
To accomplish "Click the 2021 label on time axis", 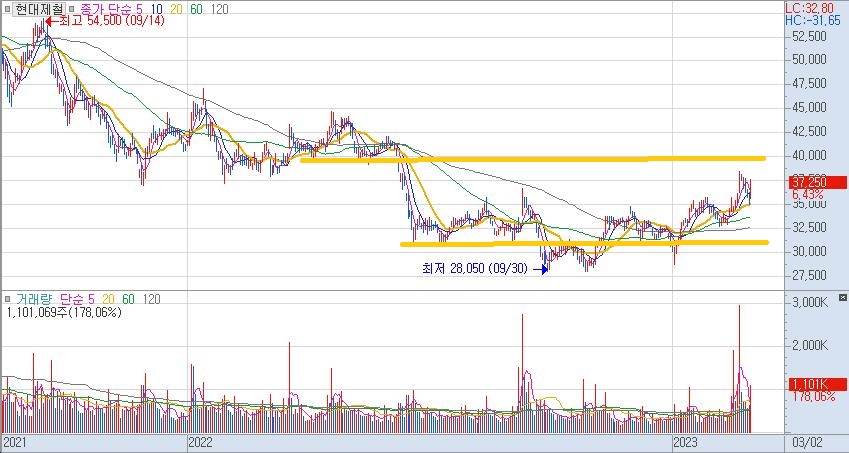I will click(14, 443).
